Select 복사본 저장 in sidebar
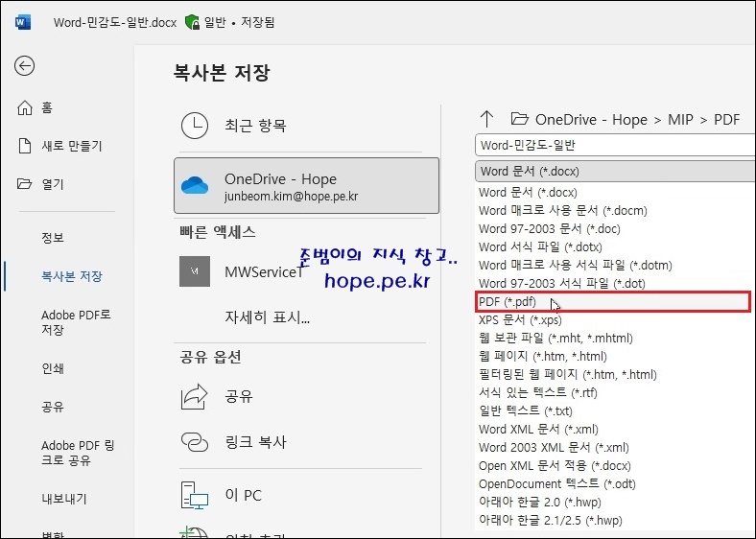This screenshot has width=756, height=539. point(72,276)
